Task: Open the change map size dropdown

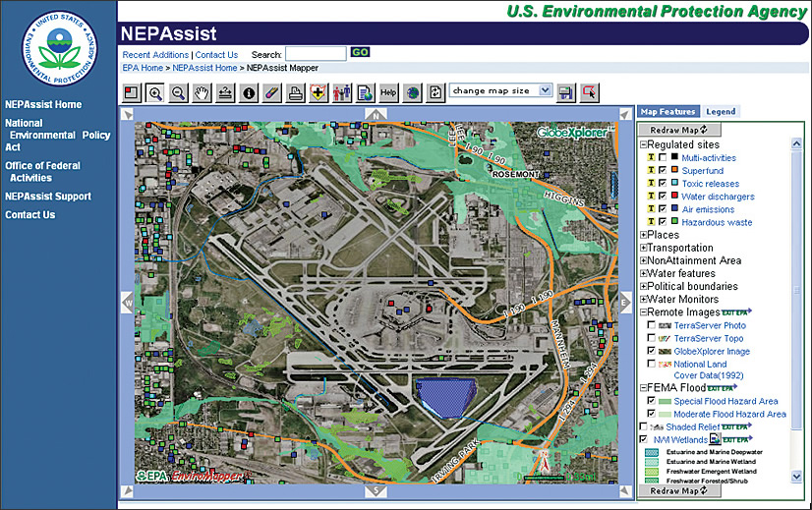Action: point(500,90)
